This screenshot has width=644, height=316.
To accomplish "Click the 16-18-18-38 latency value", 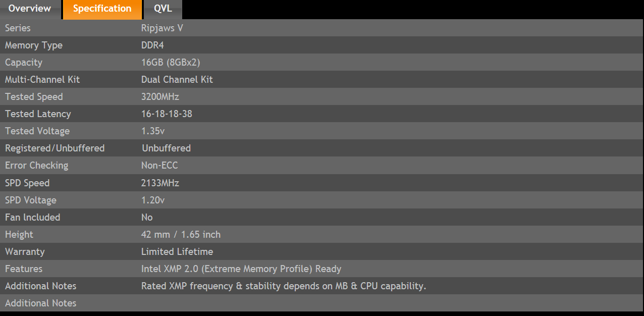I will coord(167,114).
